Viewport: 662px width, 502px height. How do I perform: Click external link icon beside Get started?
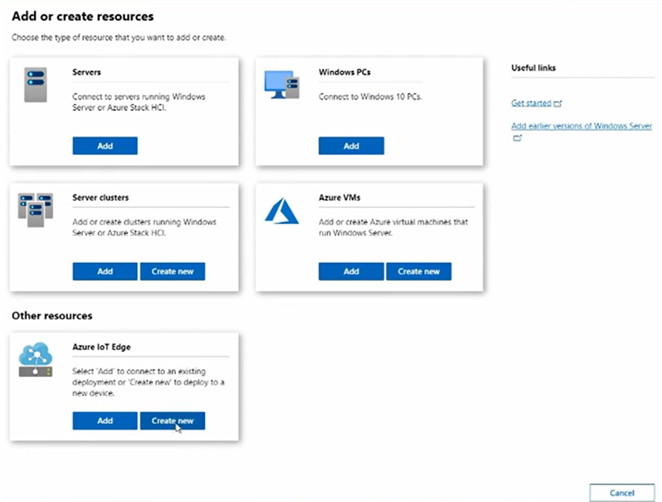[x=558, y=103]
